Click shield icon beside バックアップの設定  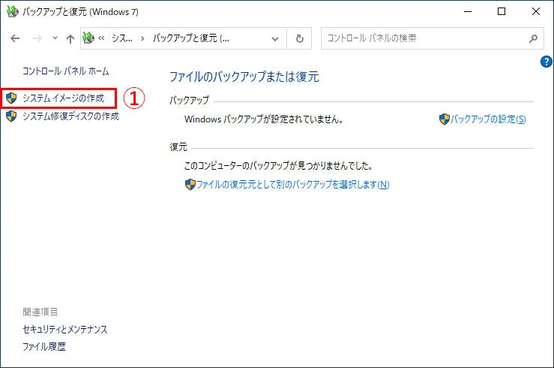point(444,119)
